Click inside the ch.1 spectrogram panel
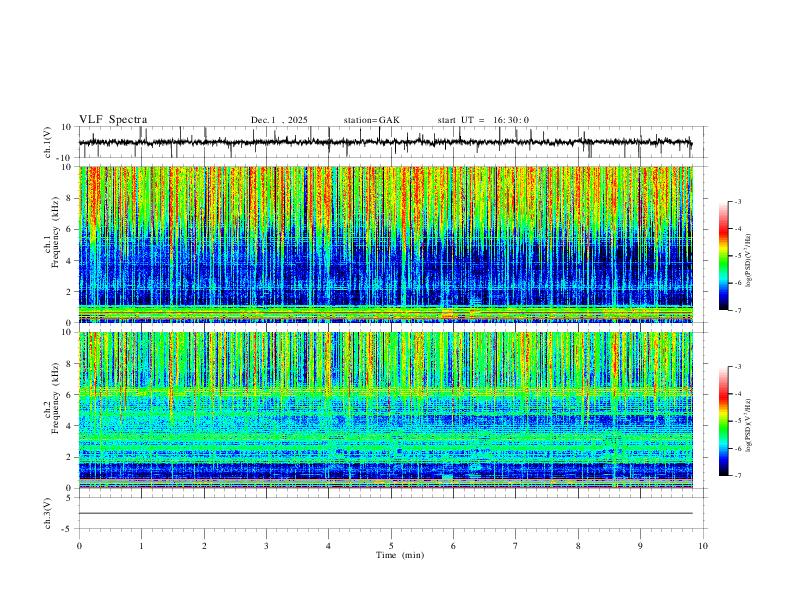Screen dimensions: 792x612 [386, 244]
